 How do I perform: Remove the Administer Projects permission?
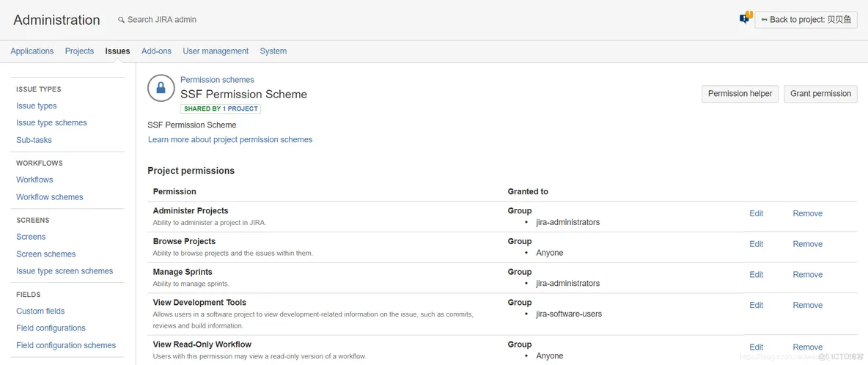(x=808, y=213)
